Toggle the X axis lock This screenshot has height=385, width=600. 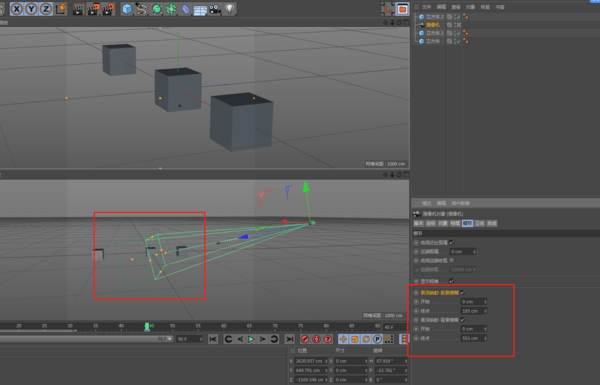tap(16, 9)
